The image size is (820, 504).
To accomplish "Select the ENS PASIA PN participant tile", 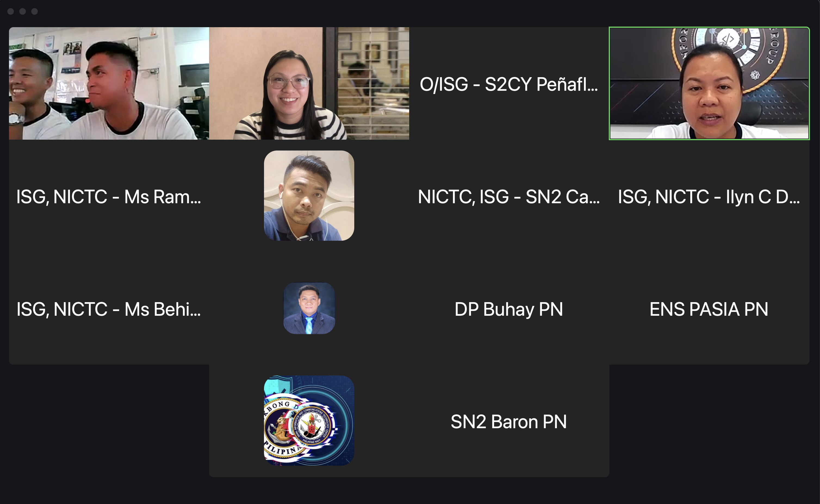I will 709,308.
